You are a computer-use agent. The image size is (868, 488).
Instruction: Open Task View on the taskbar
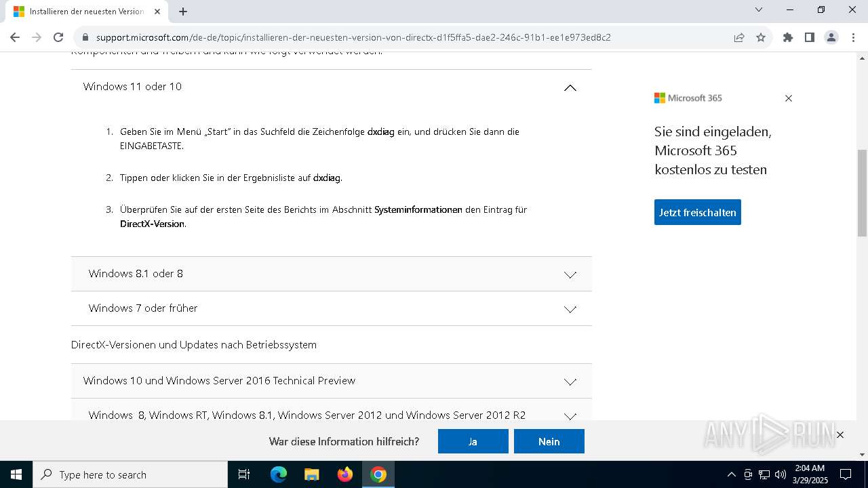(244, 474)
